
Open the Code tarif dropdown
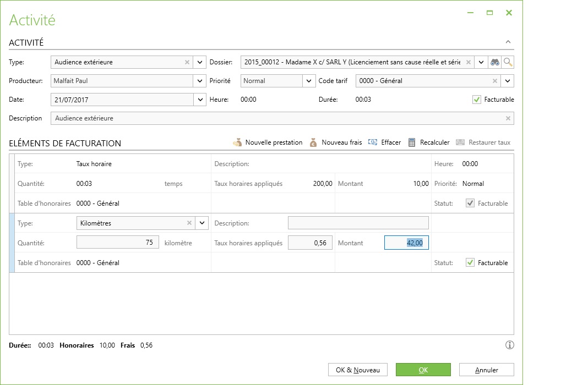[x=508, y=81]
